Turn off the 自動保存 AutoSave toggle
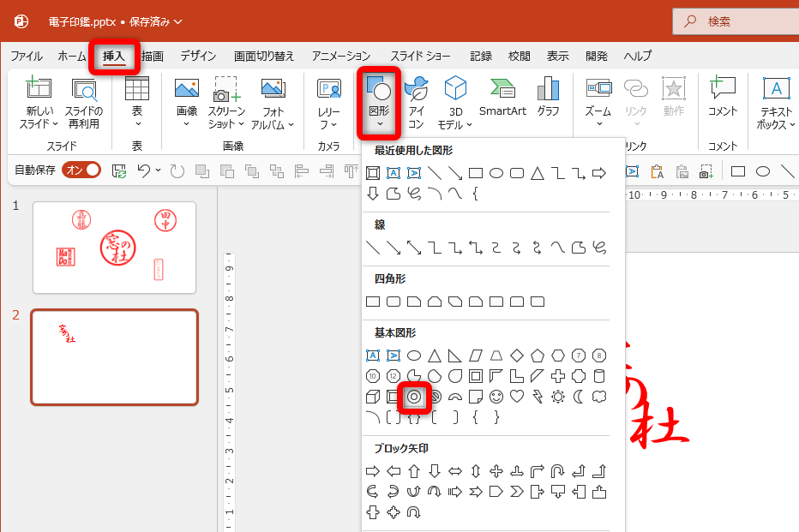This screenshot has width=799, height=532. 80,170
